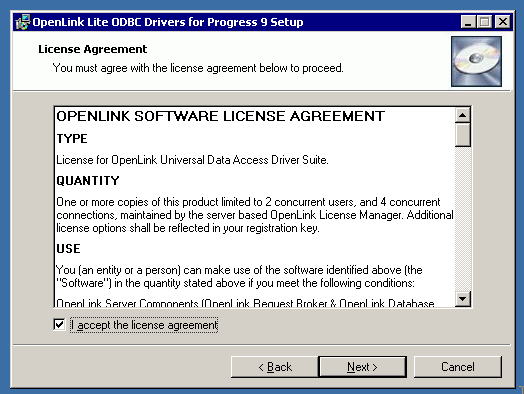Click the license text scroll-down arrow
This screenshot has width=524, height=394.
(x=463, y=298)
